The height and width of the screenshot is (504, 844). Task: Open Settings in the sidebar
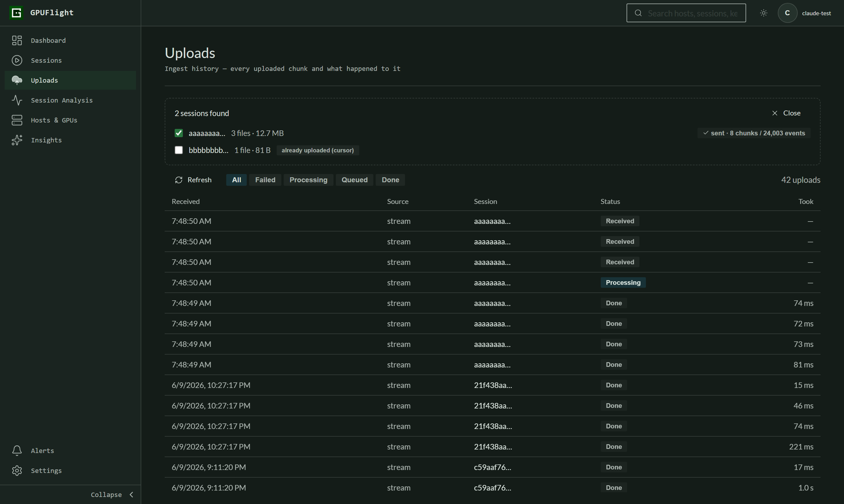[x=70, y=471]
